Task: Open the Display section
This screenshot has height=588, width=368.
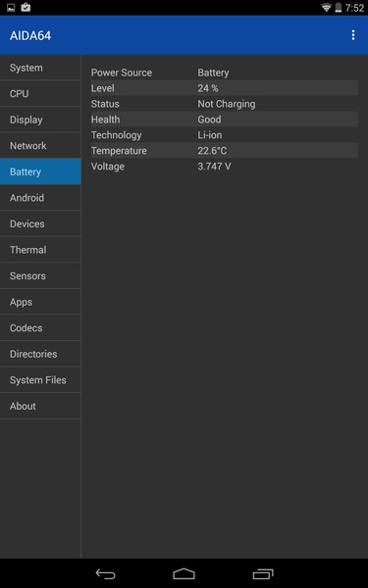Action: 40,120
